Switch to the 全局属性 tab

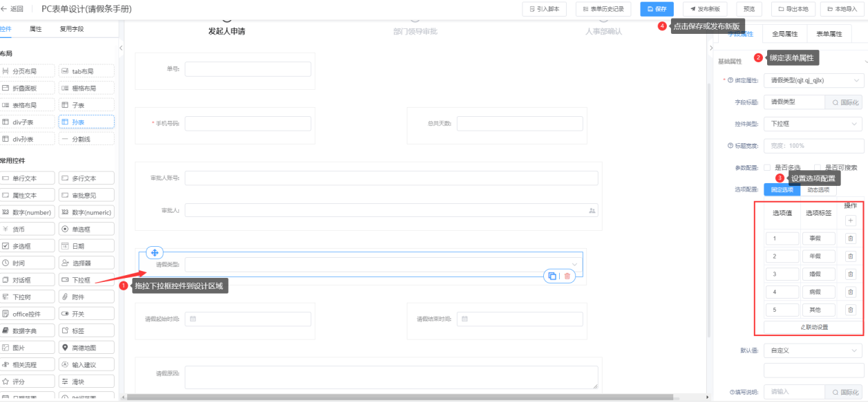coord(784,34)
